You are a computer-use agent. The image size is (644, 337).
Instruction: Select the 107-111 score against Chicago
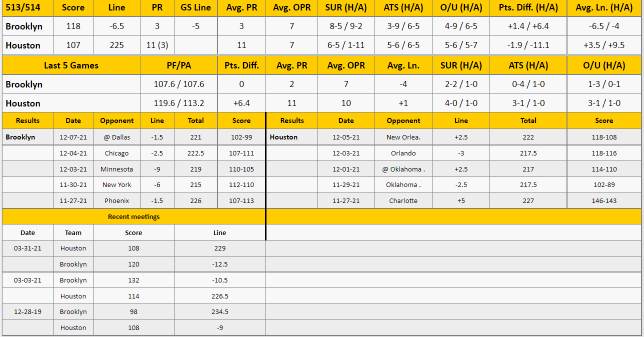tap(241, 153)
